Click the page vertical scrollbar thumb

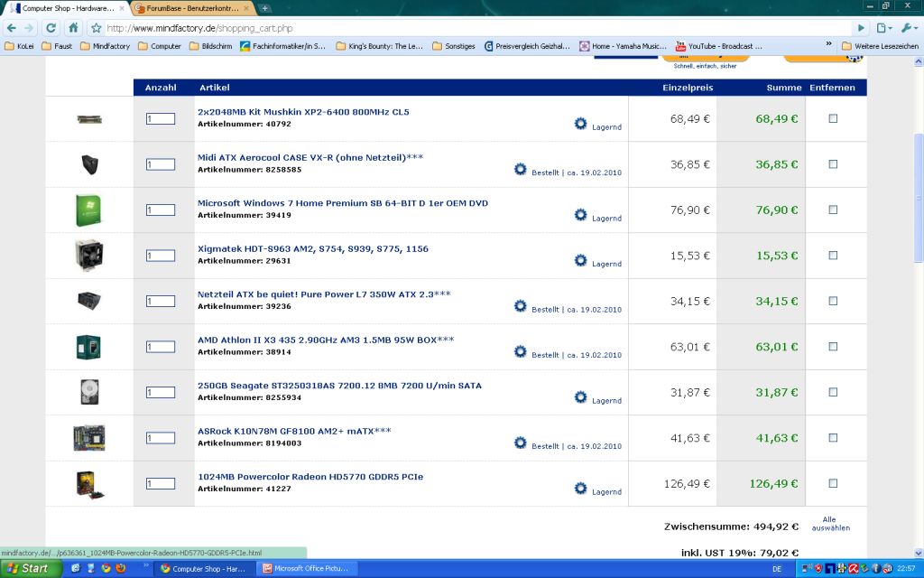[x=919, y=198]
